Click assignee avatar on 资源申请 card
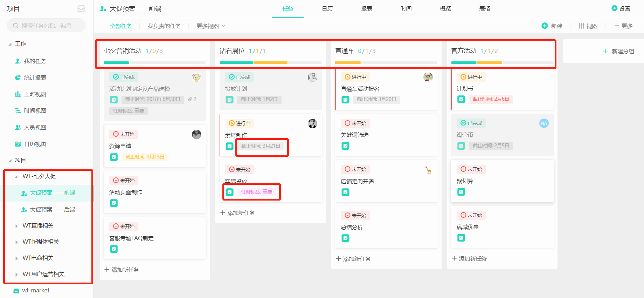Screen dimensions: 644x298 (196, 134)
